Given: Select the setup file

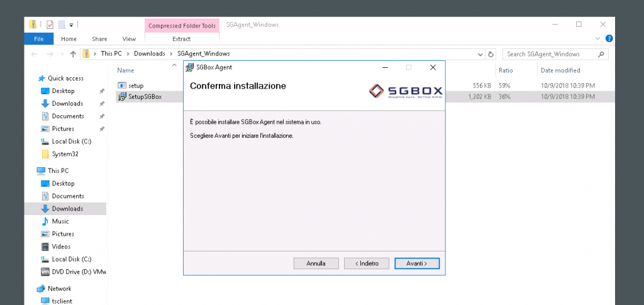Looking at the screenshot, I should 136,86.
